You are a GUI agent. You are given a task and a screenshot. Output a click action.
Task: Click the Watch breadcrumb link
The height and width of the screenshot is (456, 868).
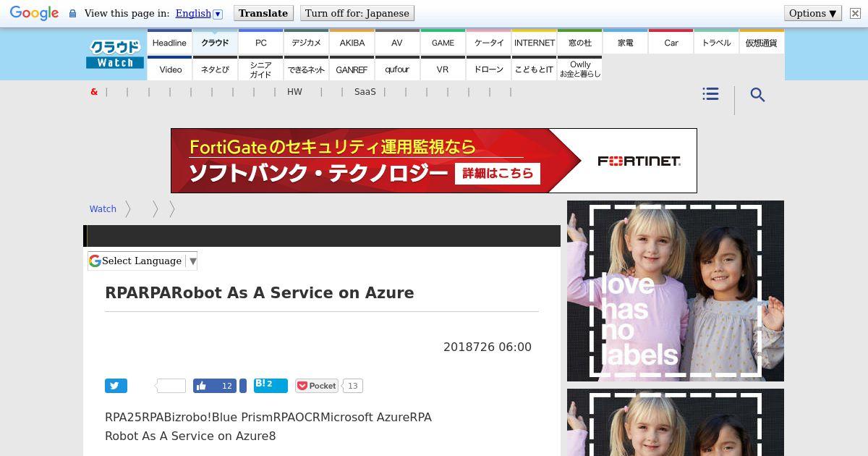tap(103, 208)
